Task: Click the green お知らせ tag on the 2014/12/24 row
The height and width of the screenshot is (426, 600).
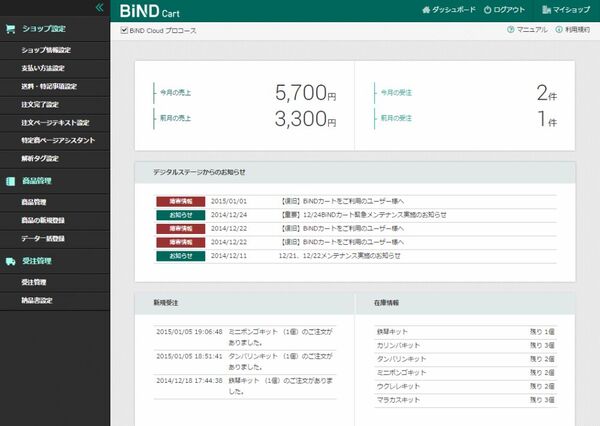Action: (x=181, y=215)
